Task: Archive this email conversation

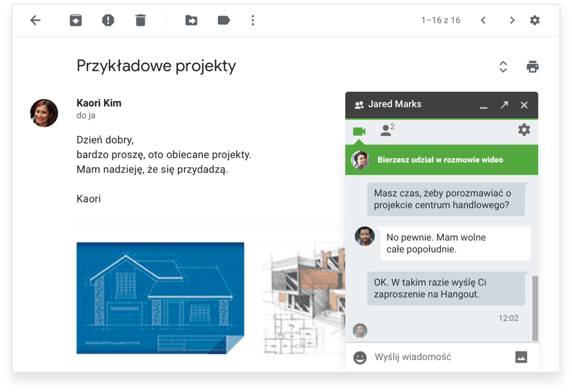Action: point(76,21)
